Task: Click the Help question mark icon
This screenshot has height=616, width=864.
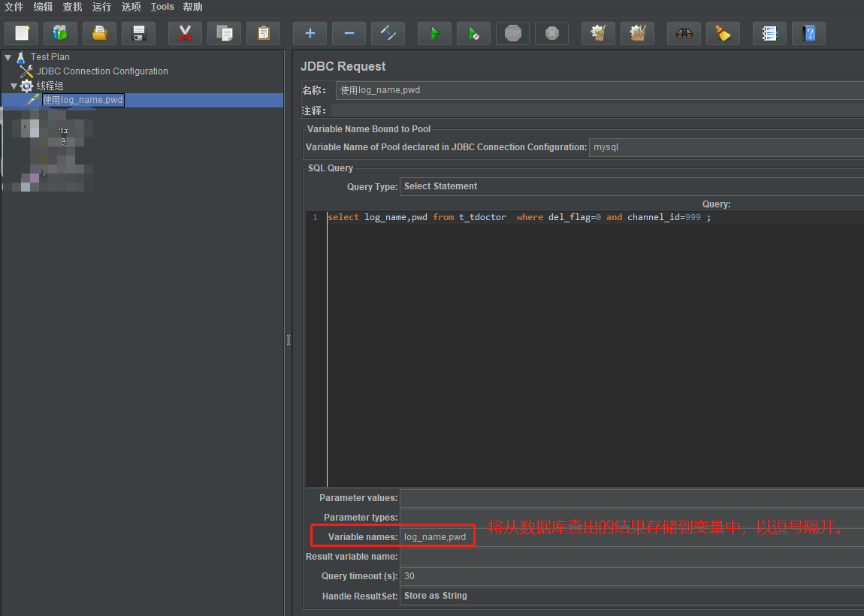Action: (x=808, y=33)
